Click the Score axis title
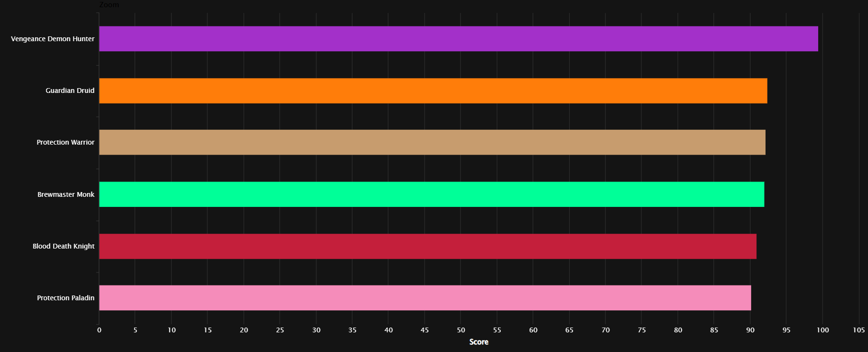Viewport: 868px width, 352px height. (x=479, y=342)
